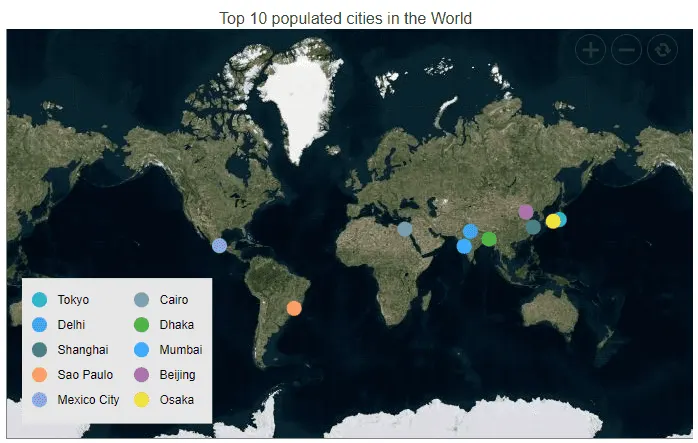Click the Beijing legend label

(177, 375)
